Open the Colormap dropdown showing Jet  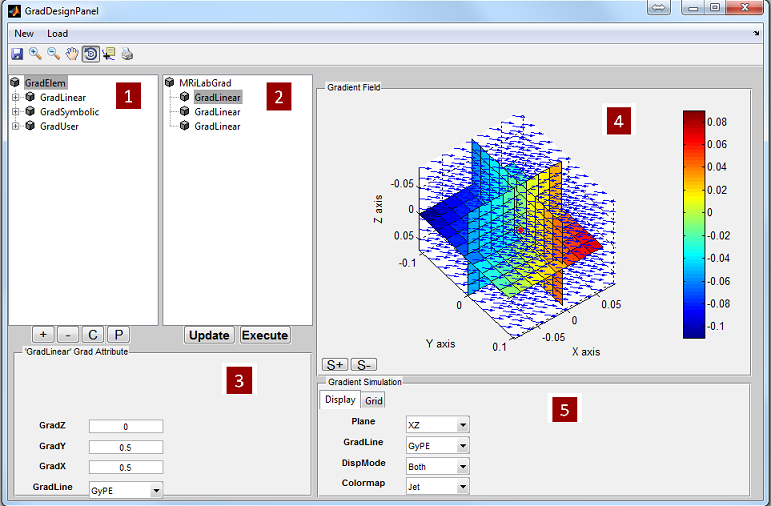438,486
